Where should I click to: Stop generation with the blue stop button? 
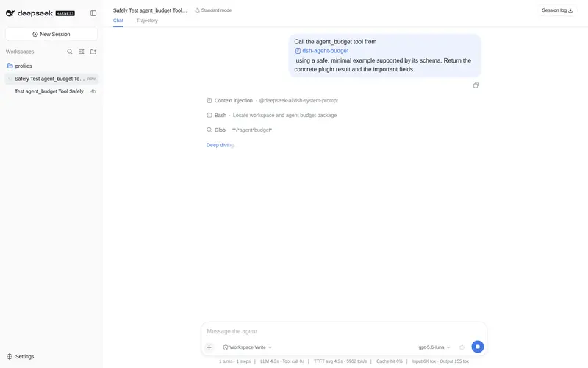point(477,347)
